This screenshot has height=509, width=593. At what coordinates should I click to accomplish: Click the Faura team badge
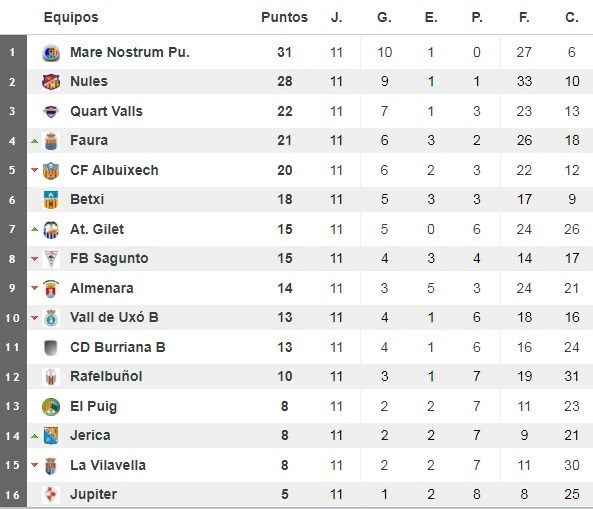click(x=51, y=141)
